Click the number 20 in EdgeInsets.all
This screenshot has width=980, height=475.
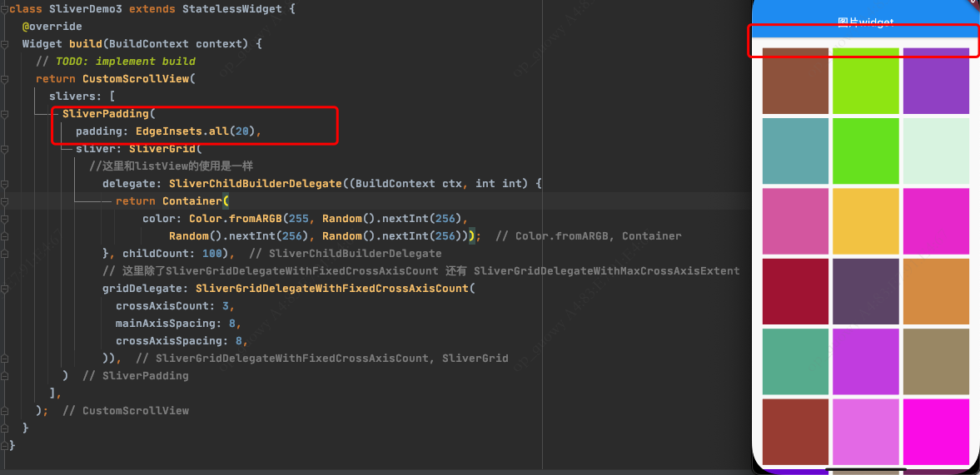coord(241,131)
